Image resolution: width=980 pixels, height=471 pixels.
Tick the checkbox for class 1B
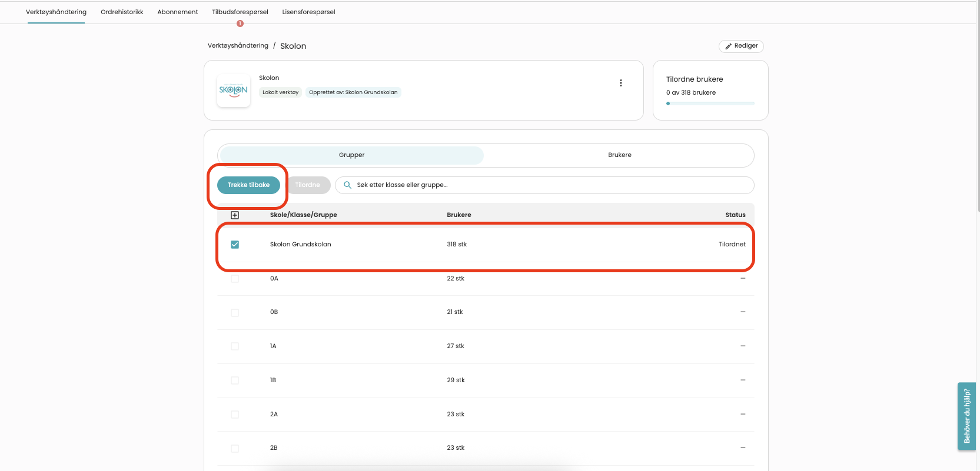pos(235,380)
